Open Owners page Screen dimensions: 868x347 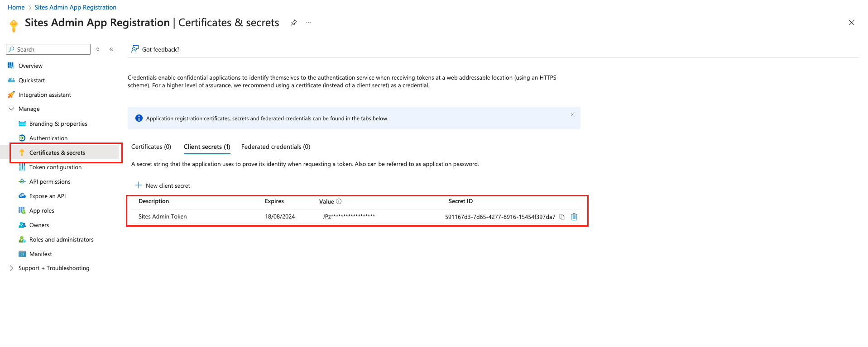[39, 225]
